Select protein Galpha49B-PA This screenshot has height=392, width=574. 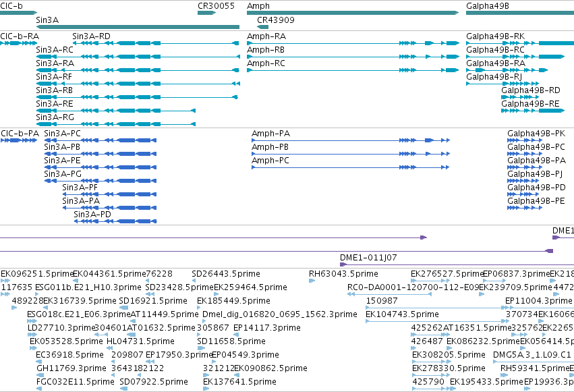coord(525,167)
